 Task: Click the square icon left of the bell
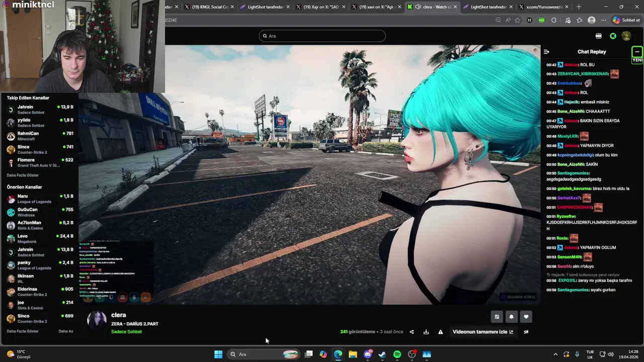[497, 317]
